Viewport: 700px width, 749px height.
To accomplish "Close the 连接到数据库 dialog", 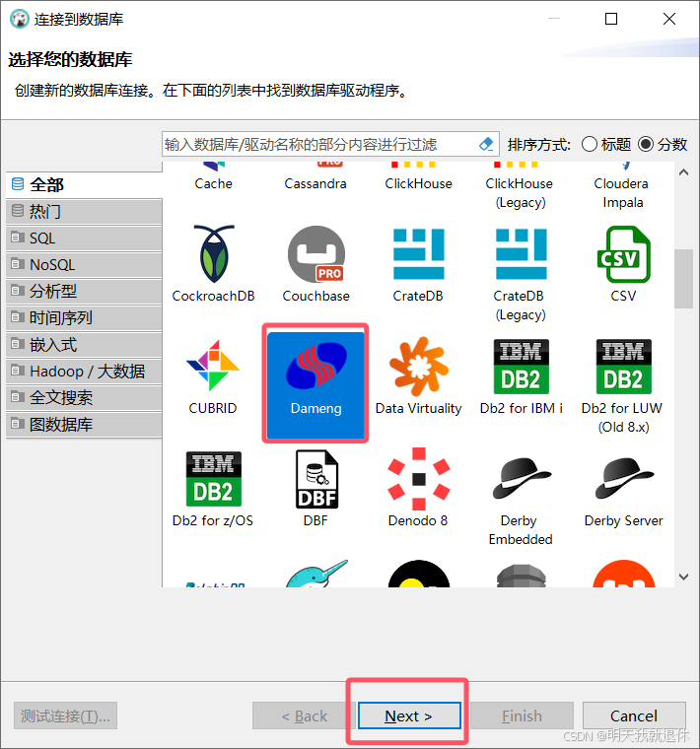I will click(x=669, y=19).
